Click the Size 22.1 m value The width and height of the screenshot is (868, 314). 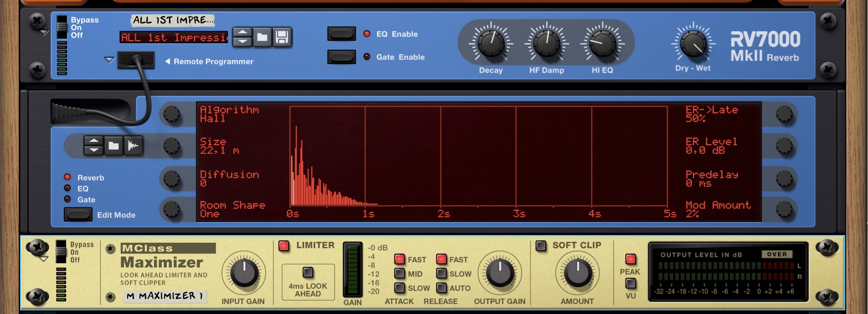pos(220,146)
